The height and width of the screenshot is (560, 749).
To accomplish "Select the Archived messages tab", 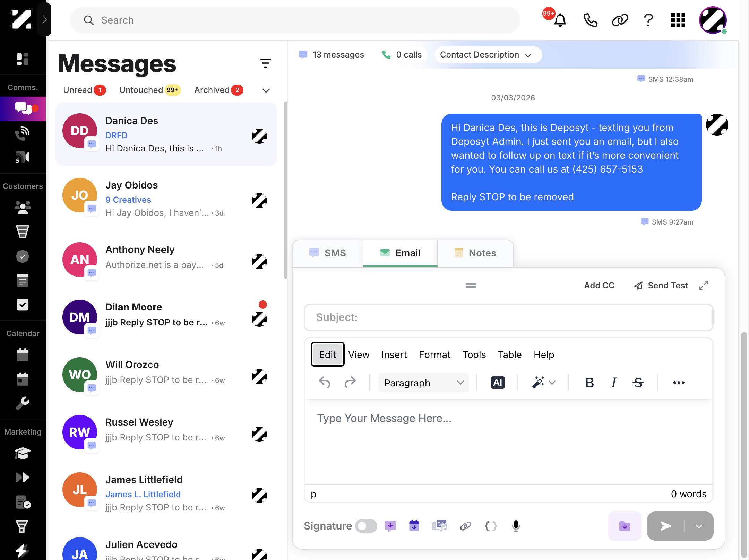I will point(219,90).
